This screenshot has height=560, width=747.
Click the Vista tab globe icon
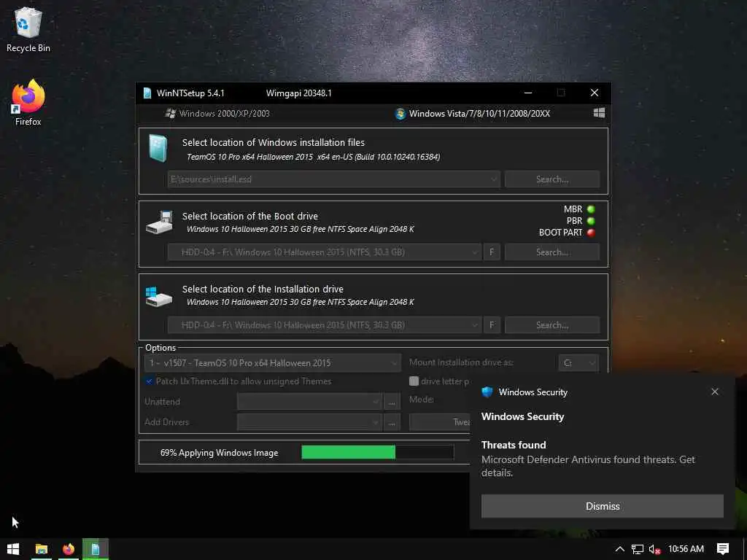pos(400,113)
